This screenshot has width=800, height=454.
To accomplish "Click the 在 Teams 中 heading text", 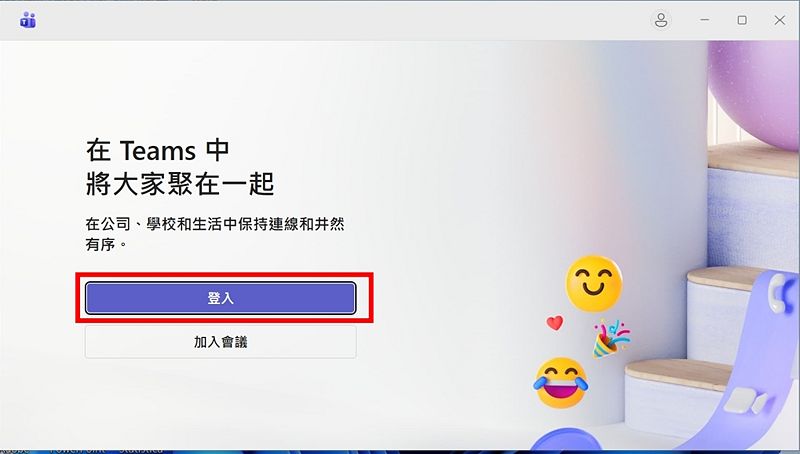I will [x=158, y=150].
